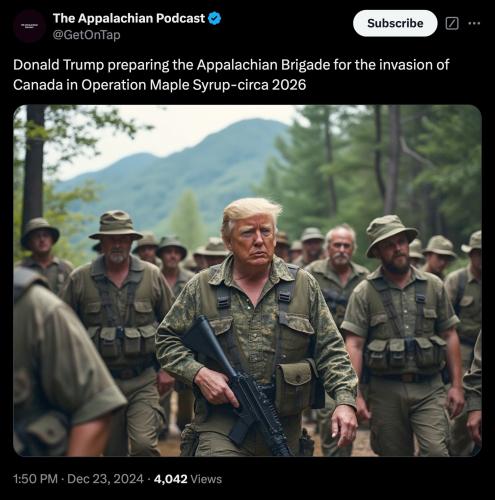Open the three-dot more options menu

click(474, 23)
